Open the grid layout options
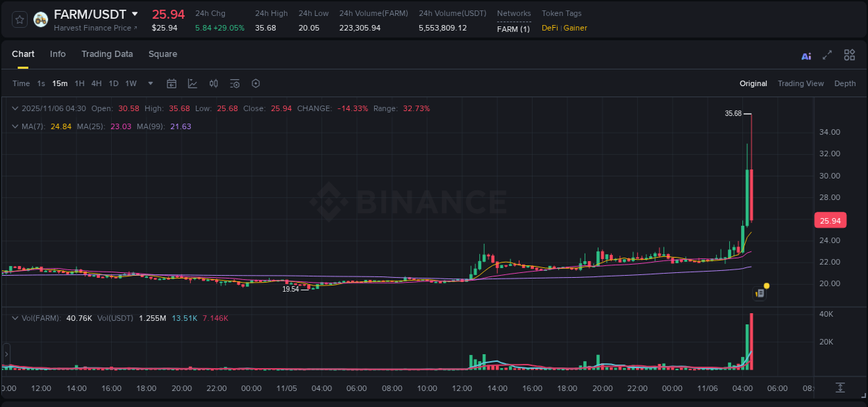Screen dimensions: 868x407 tap(849, 55)
